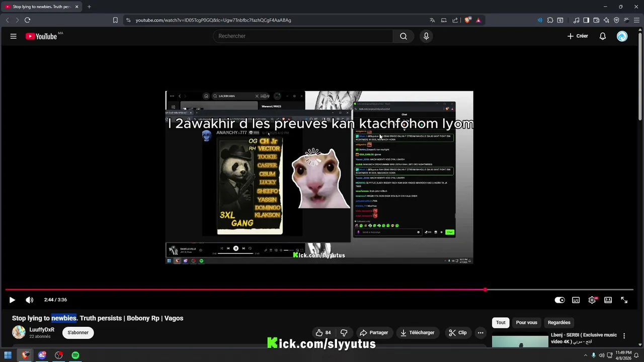This screenshot has height=362, width=644.
Task: Open a new browser tab
Action: tap(89, 7)
